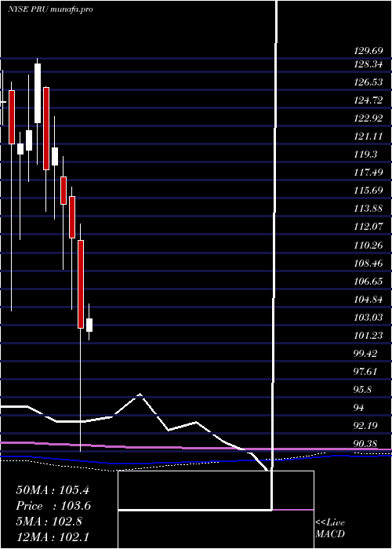Click the 129.69 price axis label
Image resolution: width=392 pixels, height=549 pixels.
368,52
